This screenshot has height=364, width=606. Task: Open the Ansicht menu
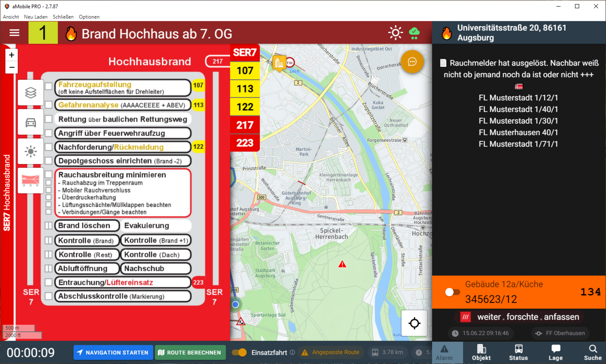pos(11,17)
